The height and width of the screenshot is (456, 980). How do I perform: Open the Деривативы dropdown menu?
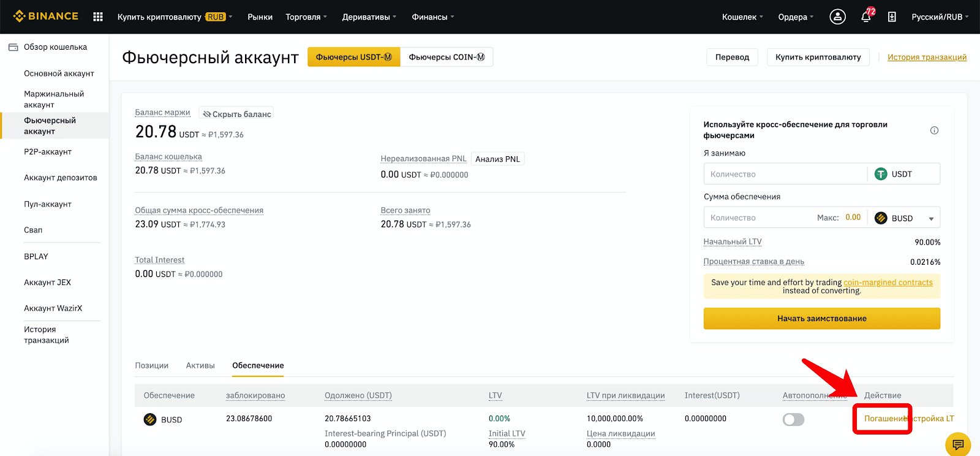369,17
